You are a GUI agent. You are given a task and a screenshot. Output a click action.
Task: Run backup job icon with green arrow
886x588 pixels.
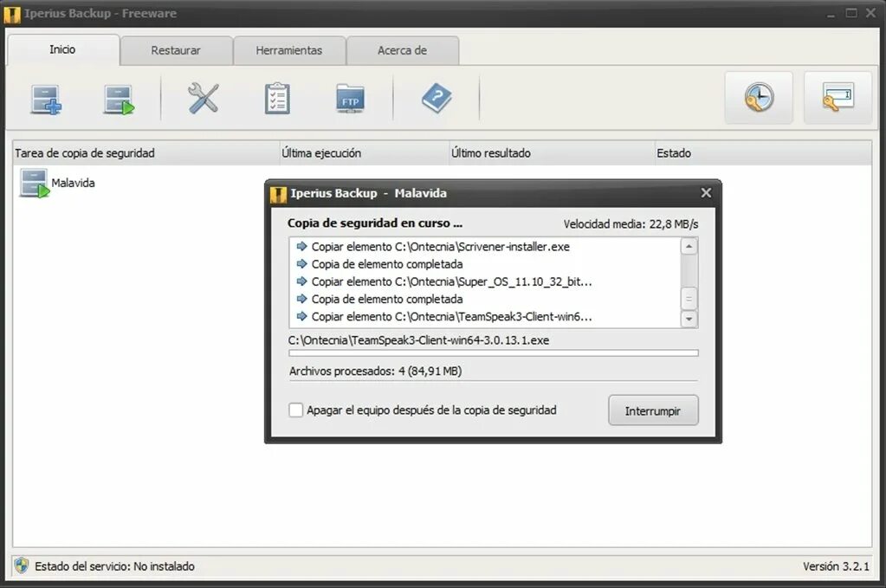120,100
